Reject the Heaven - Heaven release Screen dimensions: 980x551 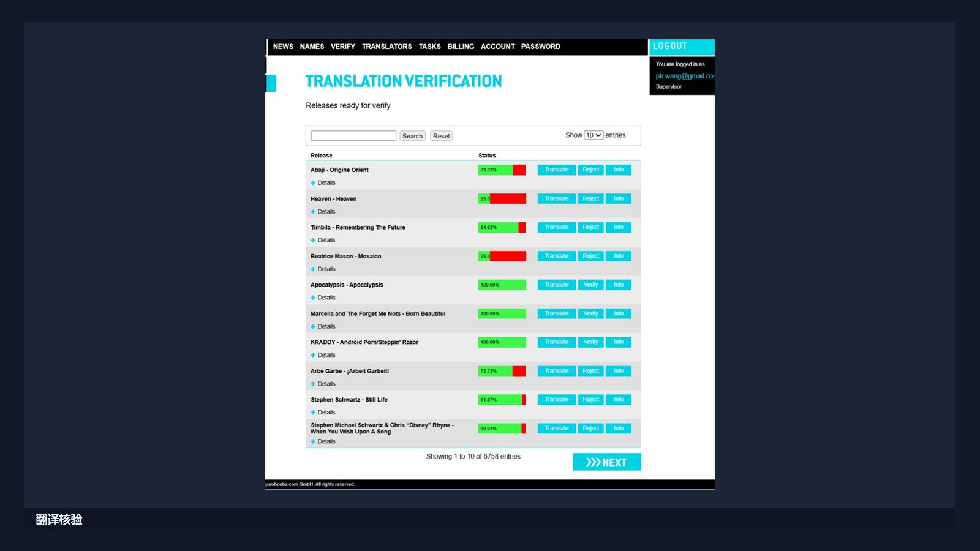point(591,199)
